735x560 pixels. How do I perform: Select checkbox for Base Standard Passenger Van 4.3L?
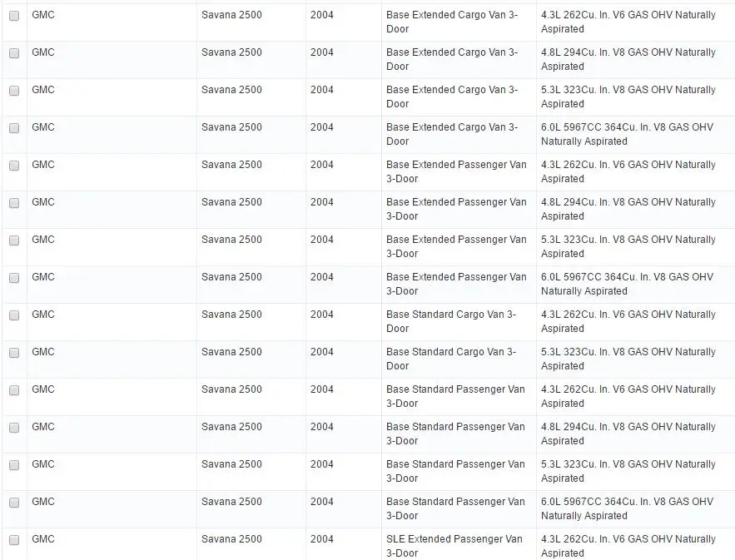coord(14,390)
